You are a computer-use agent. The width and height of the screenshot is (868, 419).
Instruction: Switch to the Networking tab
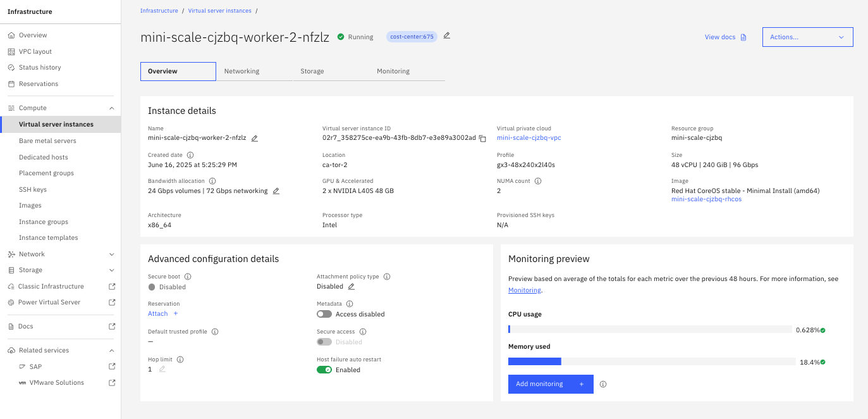point(242,72)
